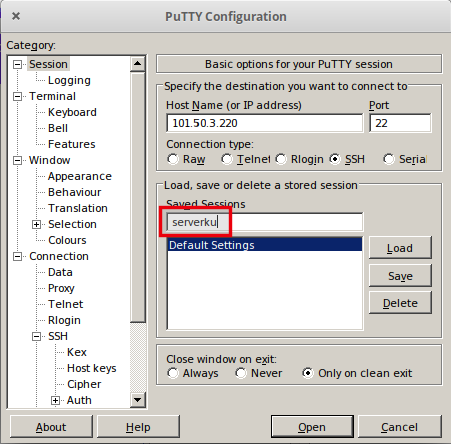Image resolution: width=451 pixels, height=444 pixels.
Task: Click the category tree scrollbar thumb
Action: click(138, 197)
